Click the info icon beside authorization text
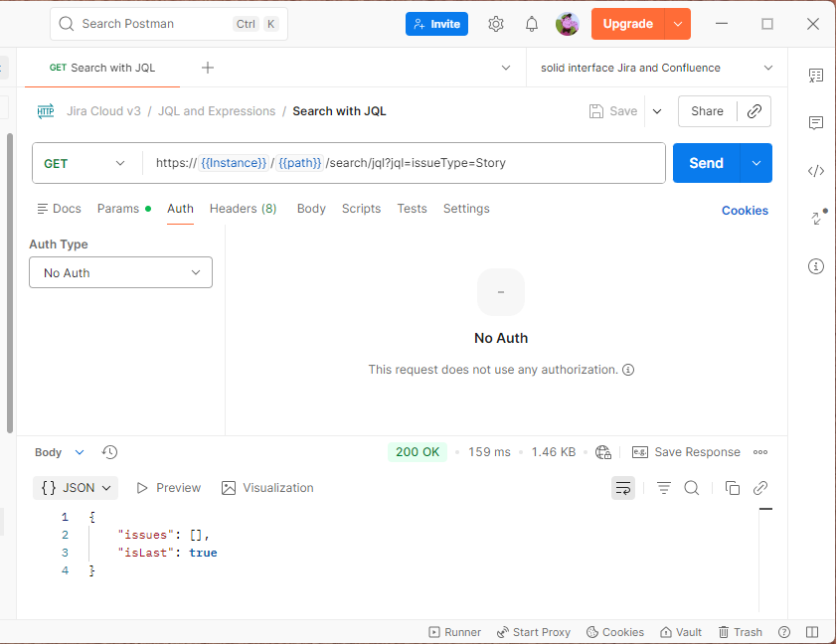Screen dimensions: 837x644 click(x=628, y=370)
